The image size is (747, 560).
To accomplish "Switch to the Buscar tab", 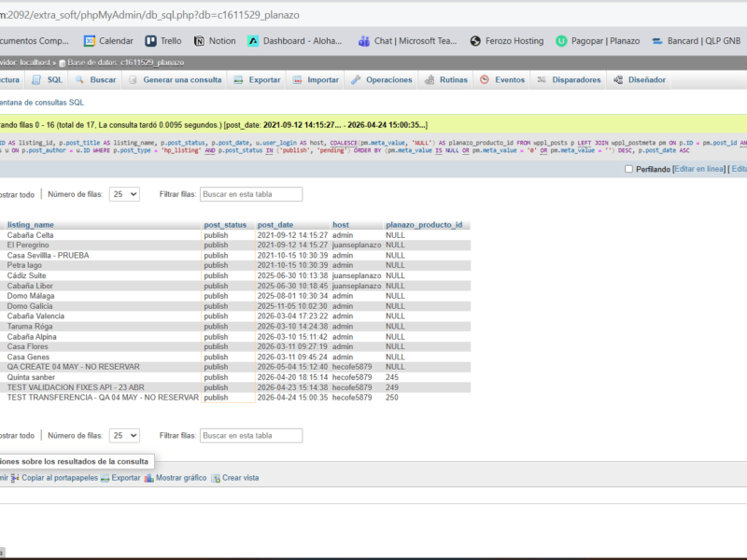I will pos(96,80).
